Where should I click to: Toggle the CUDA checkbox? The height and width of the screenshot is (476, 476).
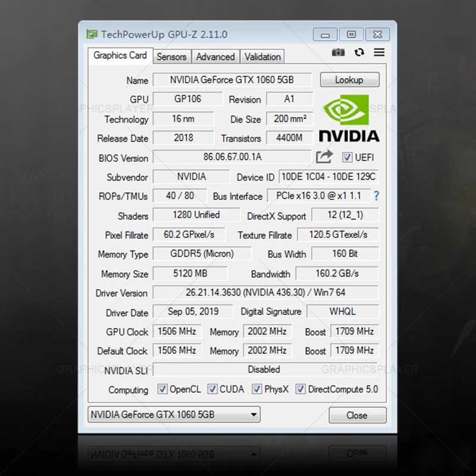click(212, 389)
